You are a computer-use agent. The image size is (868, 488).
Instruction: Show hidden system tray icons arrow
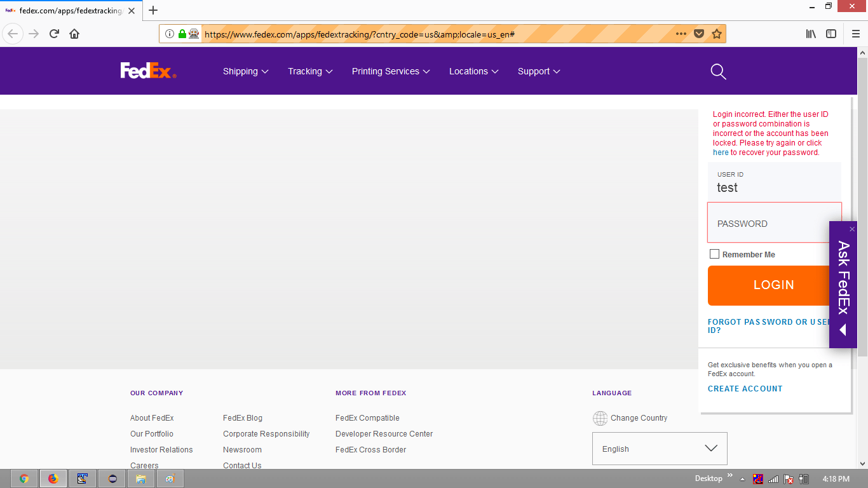tap(742, 479)
